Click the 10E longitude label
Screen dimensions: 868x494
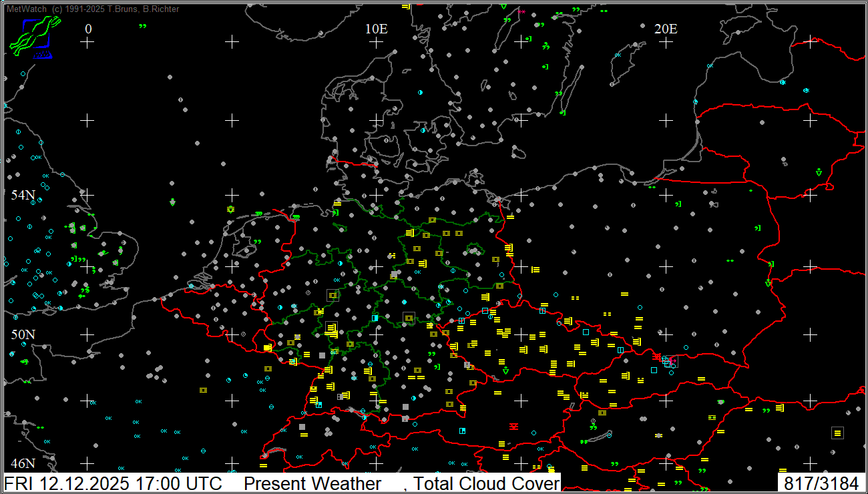(376, 29)
